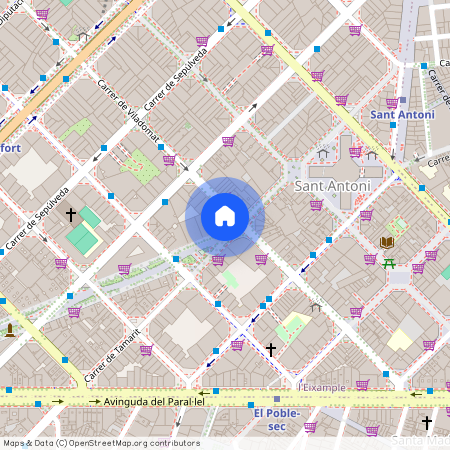The image size is (450, 450).
Task: Click the l'Eixample district label
Action: (322, 388)
